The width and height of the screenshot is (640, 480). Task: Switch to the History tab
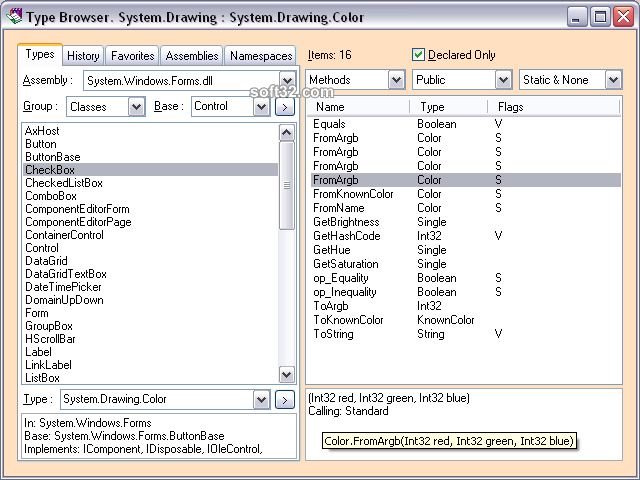click(83, 56)
